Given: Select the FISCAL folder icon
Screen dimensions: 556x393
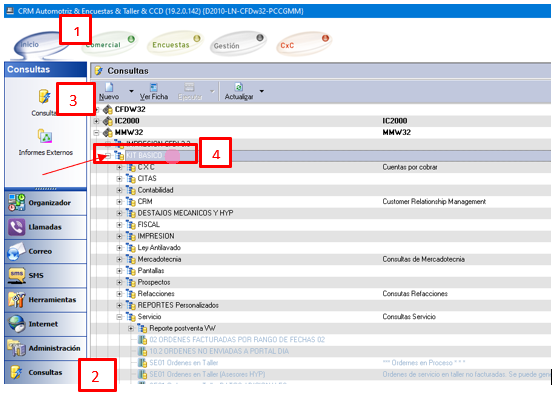Looking at the screenshot, I should click(131, 225).
